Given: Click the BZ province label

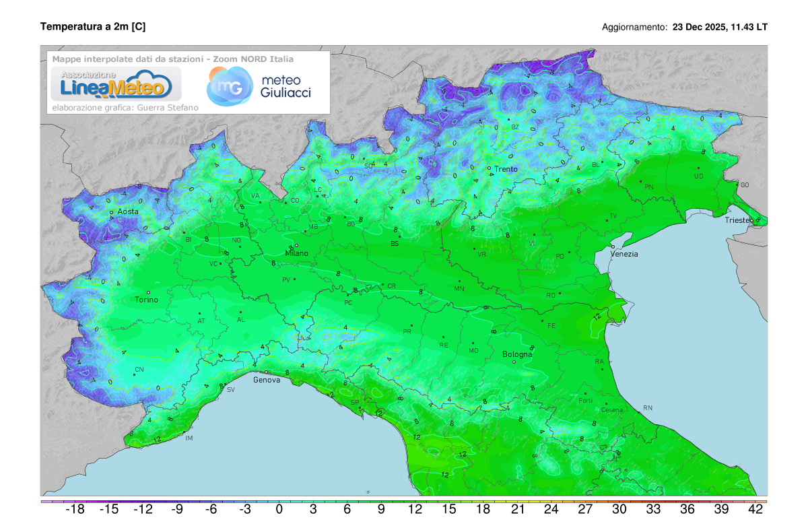Looking at the screenshot, I should tap(515, 127).
